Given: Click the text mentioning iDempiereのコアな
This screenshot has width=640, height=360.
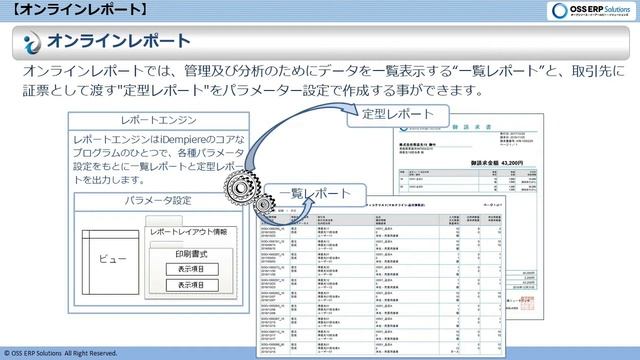Looking at the screenshot, I should 158,140.
